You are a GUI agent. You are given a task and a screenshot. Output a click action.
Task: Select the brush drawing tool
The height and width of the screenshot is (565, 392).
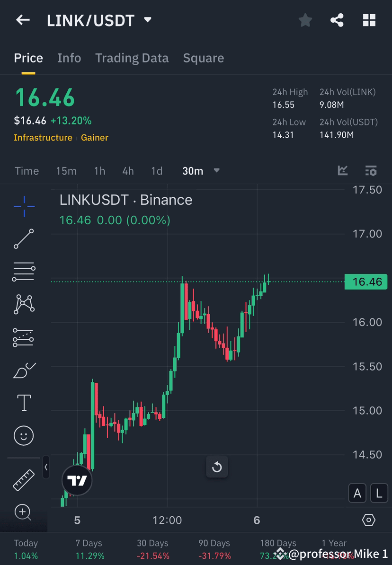[24, 370]
